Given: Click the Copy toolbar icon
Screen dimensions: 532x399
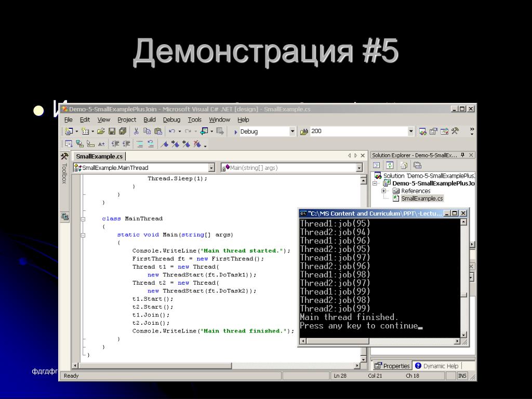Looking at the screenshot, I should 147,131.
